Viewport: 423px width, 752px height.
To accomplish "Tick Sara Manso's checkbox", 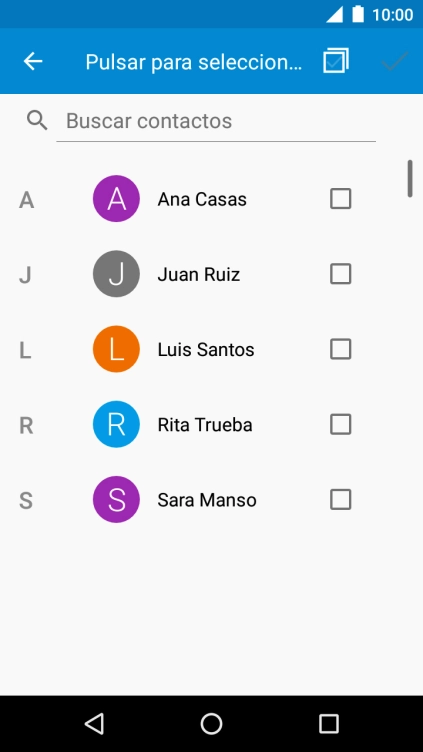I will [341, 500].
